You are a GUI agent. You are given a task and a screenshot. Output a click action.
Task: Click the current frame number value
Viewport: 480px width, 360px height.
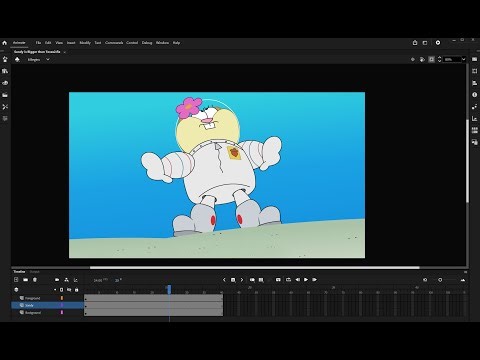coord(118,280)
